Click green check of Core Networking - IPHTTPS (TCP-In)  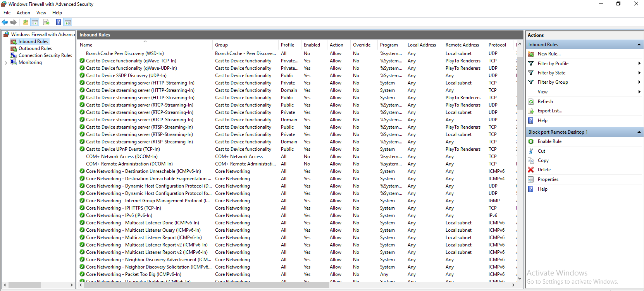(x=82, y=208)
